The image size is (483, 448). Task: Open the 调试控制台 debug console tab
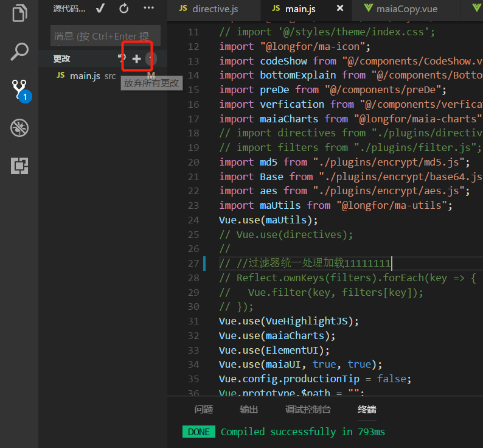[x=308, y=410]
